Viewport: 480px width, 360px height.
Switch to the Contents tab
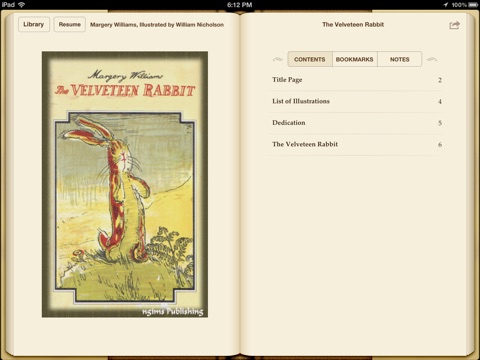(310, 59)
